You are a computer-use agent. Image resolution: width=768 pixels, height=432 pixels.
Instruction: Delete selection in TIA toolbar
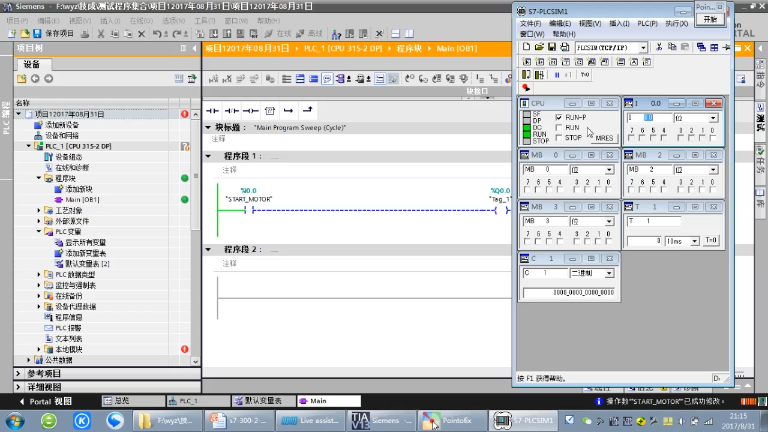tap(142, 34)
